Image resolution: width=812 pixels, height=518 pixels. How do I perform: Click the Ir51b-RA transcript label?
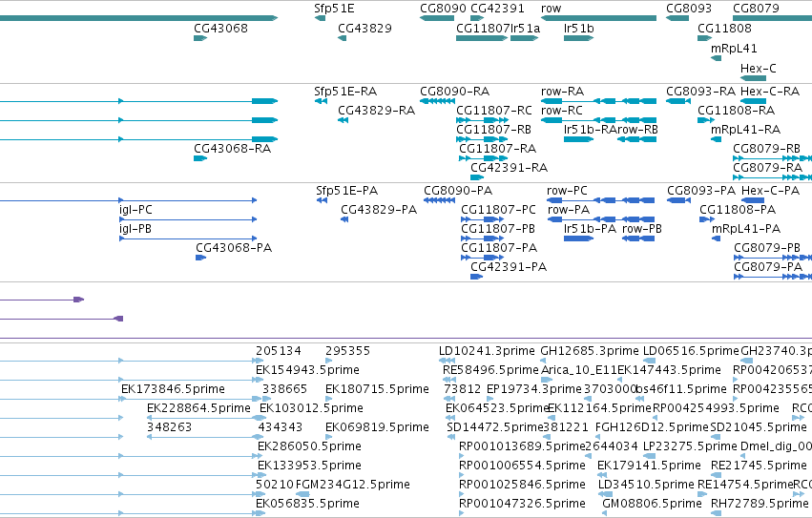[590, 130]
